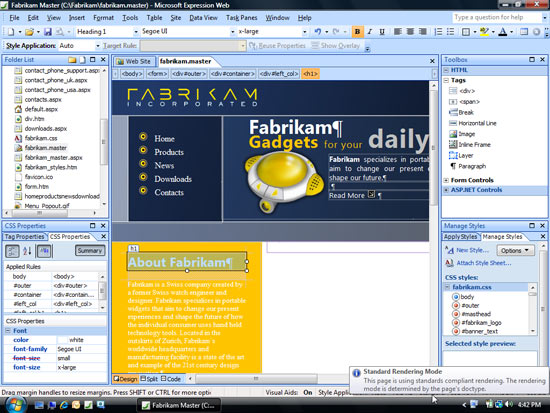Create a new page in Folder List
Image resolution: width=550 pixels, height=413 pixels.
83,60
